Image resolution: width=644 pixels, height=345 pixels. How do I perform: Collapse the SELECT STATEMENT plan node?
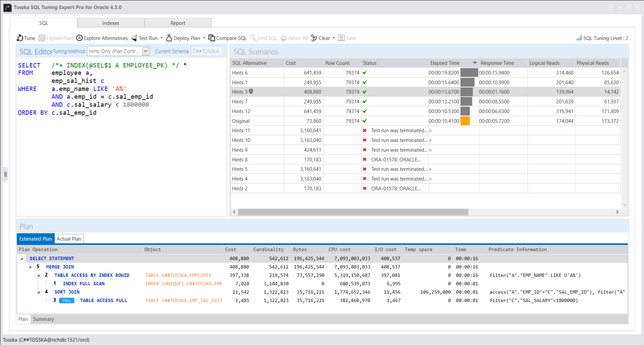tap(22, 259)
